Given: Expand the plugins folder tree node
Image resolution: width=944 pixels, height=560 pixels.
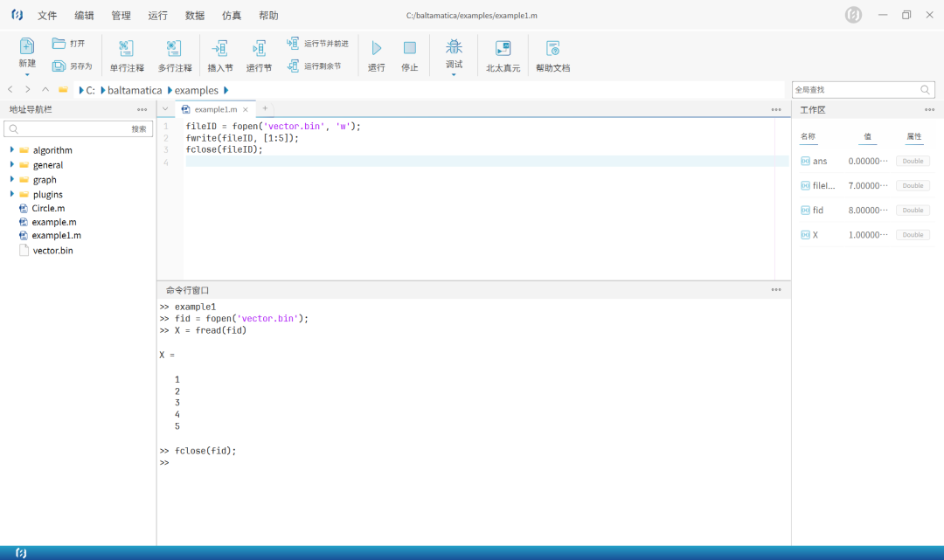Looking at the screenshot, I should click(x=12, y=194).
